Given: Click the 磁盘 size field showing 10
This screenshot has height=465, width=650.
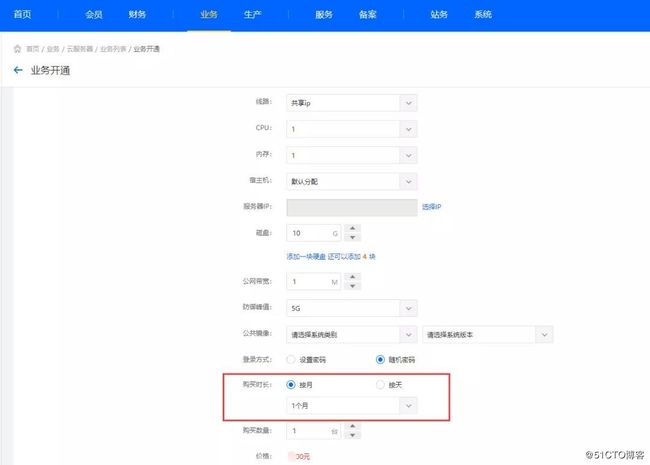Looking at the screenshot, I should (x=313, y=233).
